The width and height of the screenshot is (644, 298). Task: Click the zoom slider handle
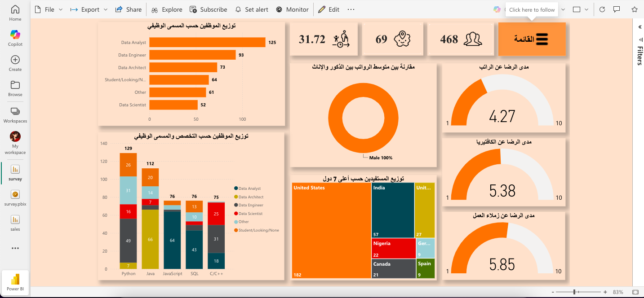pyautogui.click(x=574, y=292)
